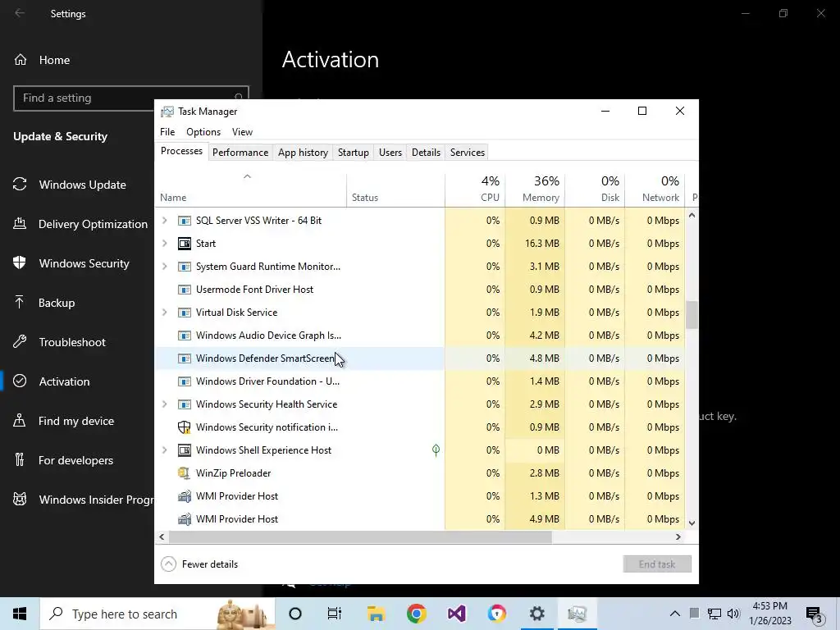The image size is (840, 630).
Task: Open the notification center icon
Action: point(815,614)
